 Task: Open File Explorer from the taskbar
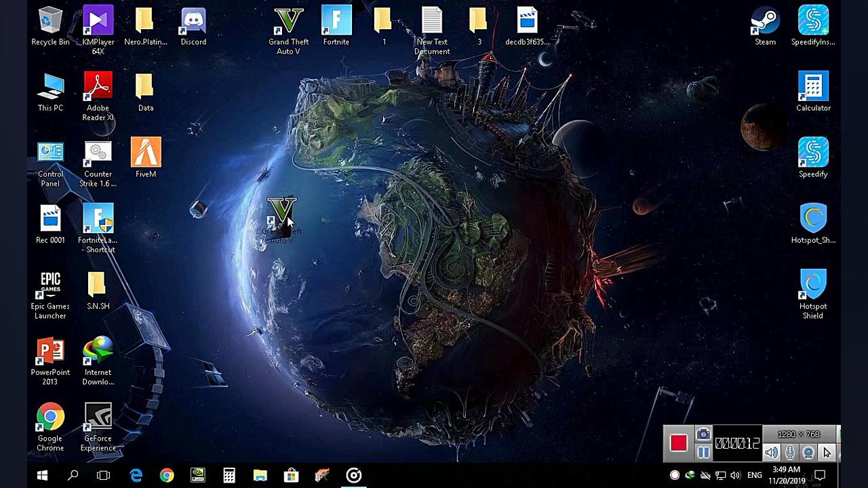(x=260, y=476)
